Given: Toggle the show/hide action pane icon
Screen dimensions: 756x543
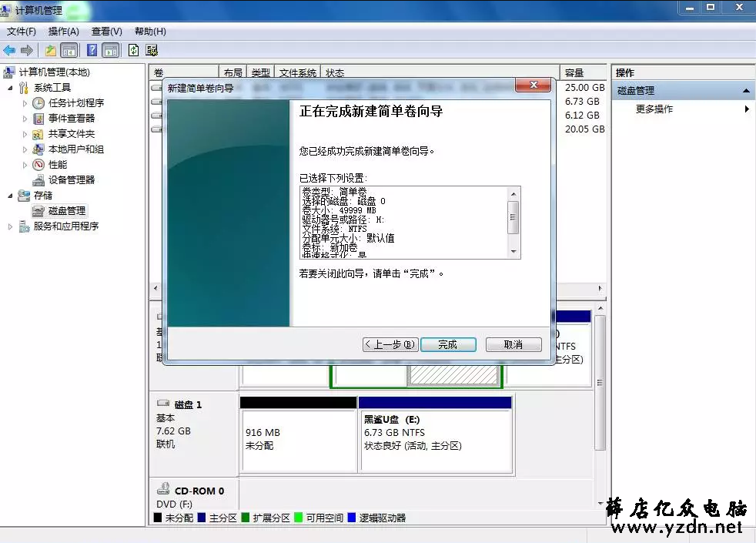Looking at the screenshot, I should coord(111,50).
